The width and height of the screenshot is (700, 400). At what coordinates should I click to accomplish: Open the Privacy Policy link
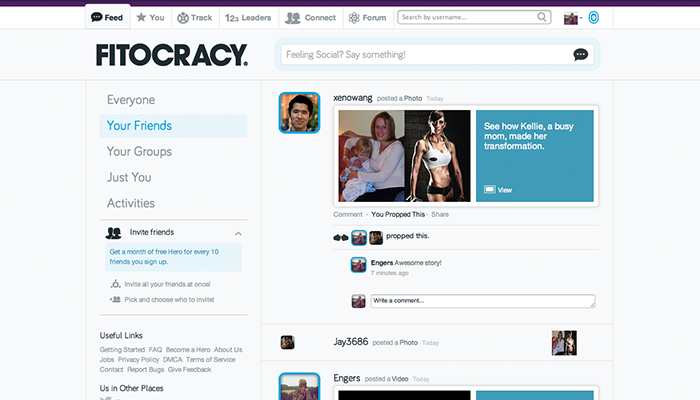point(138,359)
